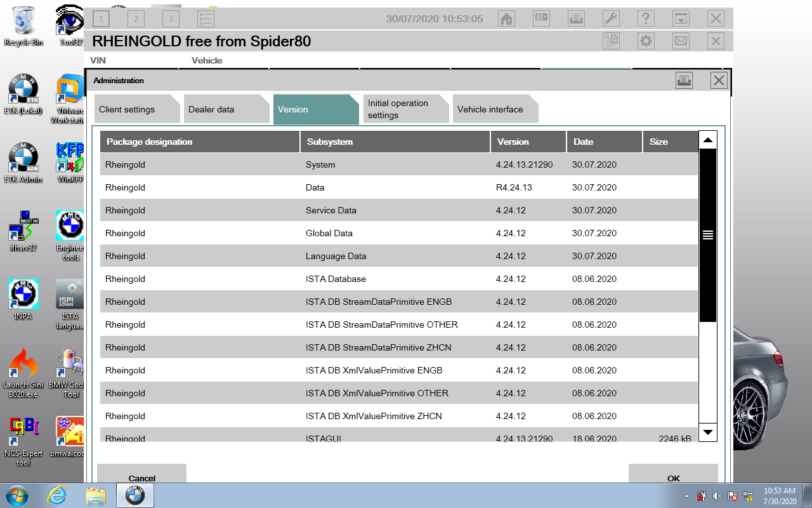
Task: Select session tab 2 at the top
Action: pos(135,18)
